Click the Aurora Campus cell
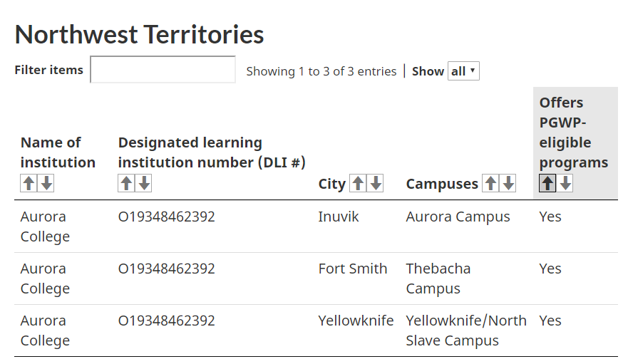This screenshot has width=628, height=364. (458, 217)
